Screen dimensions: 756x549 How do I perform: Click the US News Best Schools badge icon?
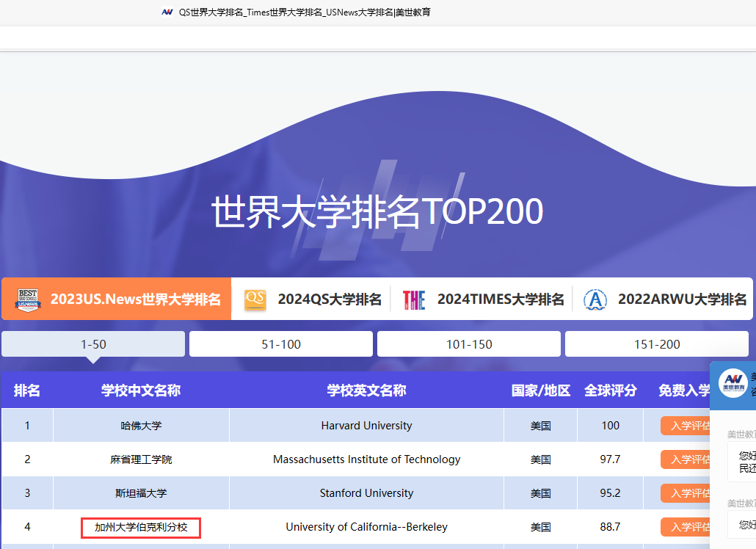coord(28,299)
